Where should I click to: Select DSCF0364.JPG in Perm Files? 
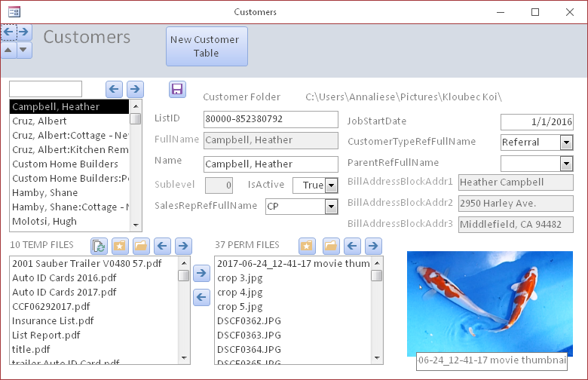(293, 349)
